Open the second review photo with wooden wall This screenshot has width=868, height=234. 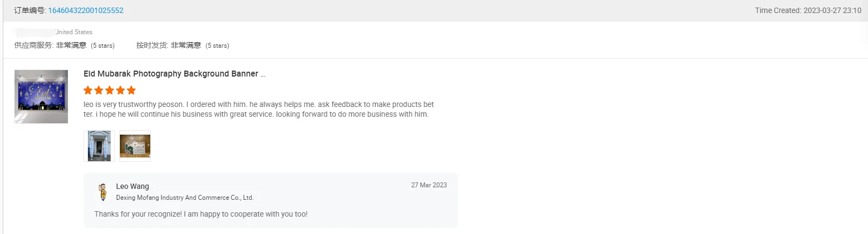pos(135,146)
